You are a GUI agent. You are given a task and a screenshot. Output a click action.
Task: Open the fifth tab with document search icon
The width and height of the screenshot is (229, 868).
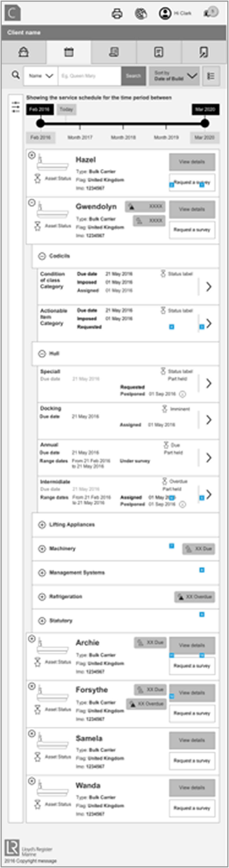[204, 52]
